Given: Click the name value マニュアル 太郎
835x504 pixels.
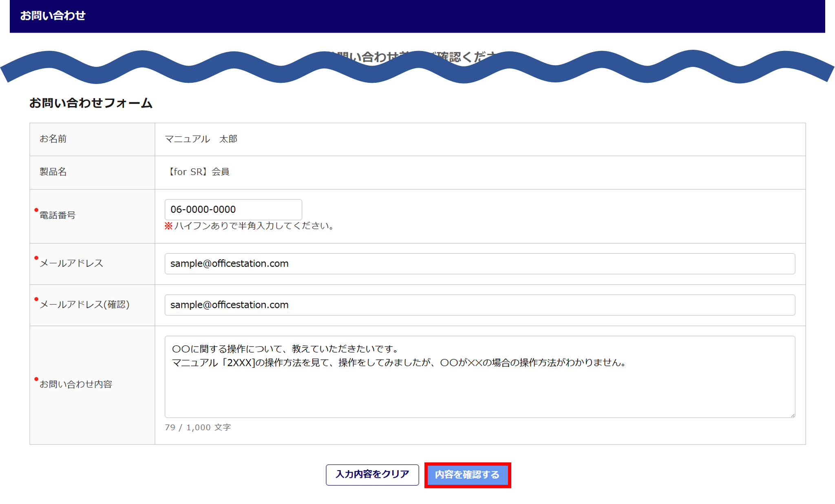Looking at the screenshot, I should click(201, 139).
